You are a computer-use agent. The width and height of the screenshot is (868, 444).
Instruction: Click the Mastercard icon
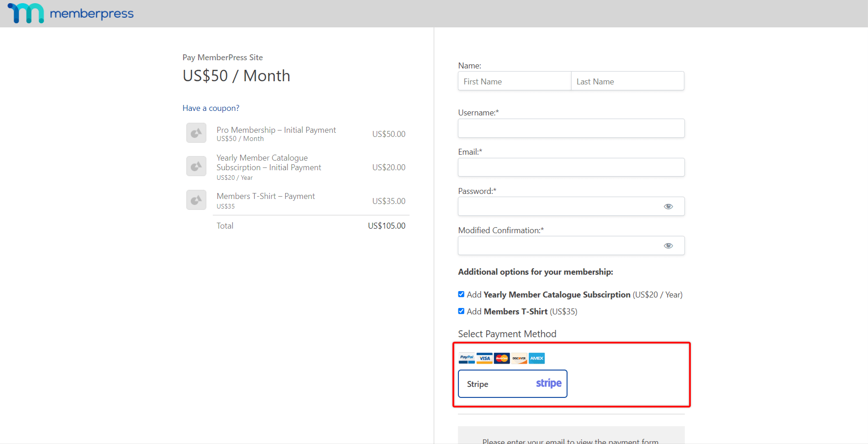[502, 358]
